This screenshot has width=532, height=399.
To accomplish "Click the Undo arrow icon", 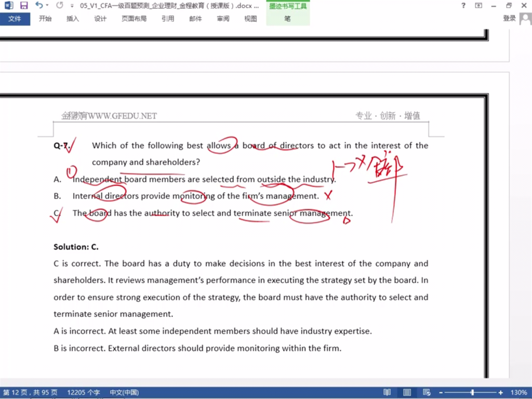I will tap(39, 6).
